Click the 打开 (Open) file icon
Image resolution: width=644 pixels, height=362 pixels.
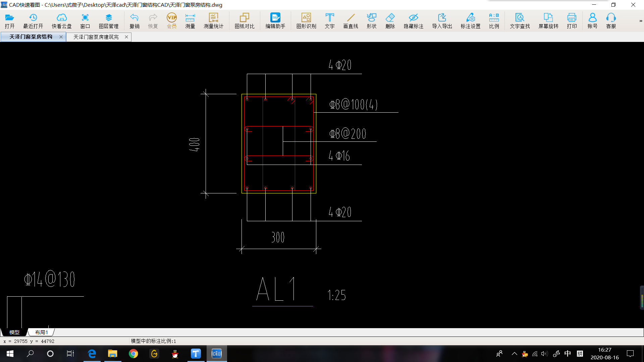(x=9, y=20)
